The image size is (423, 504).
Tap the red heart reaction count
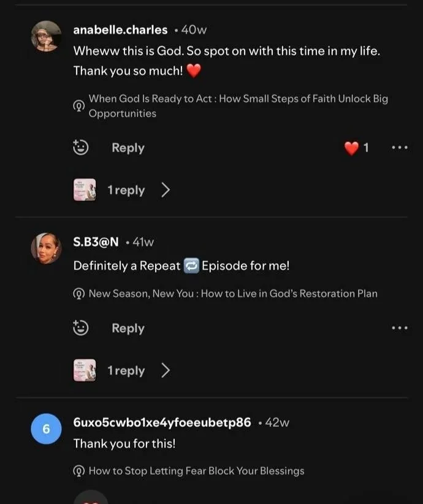[x=356, y=148]
